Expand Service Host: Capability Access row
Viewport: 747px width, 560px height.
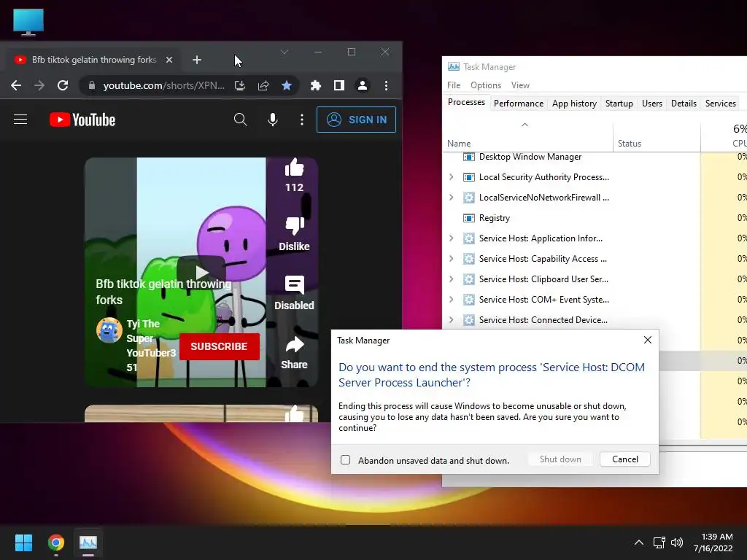451,259
